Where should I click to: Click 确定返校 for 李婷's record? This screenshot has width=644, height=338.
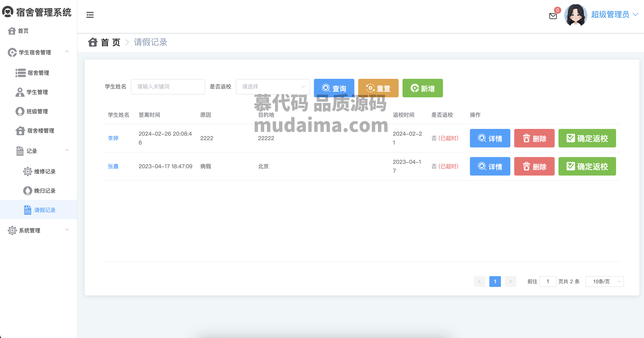pyautogui.click(x=587, y=138)
